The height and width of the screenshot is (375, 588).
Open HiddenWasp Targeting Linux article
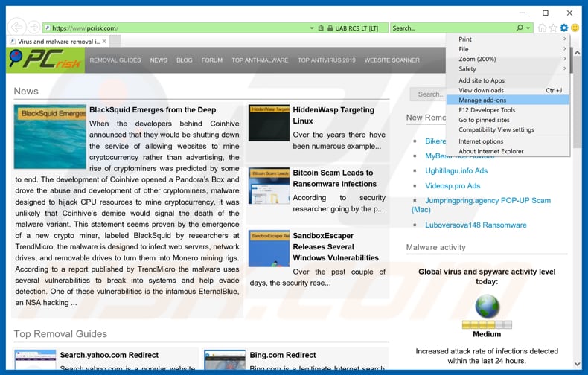click(x=333, y=115)
